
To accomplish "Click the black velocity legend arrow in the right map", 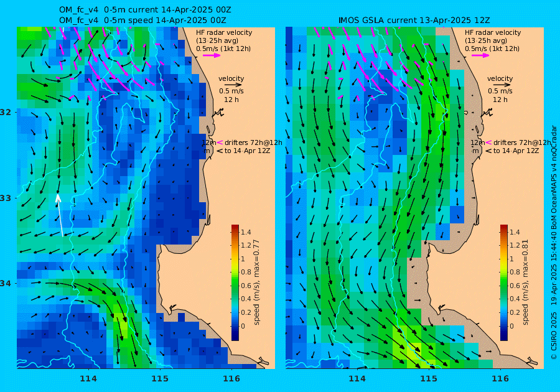I will tap(502, 85).
